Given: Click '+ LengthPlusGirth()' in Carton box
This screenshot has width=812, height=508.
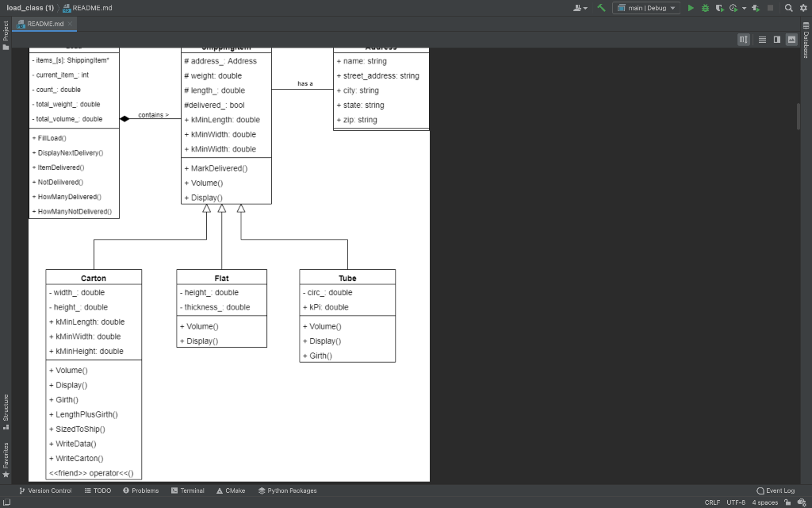Looking at the screenshot, I should pyautogui.click(x=83, y=414).
